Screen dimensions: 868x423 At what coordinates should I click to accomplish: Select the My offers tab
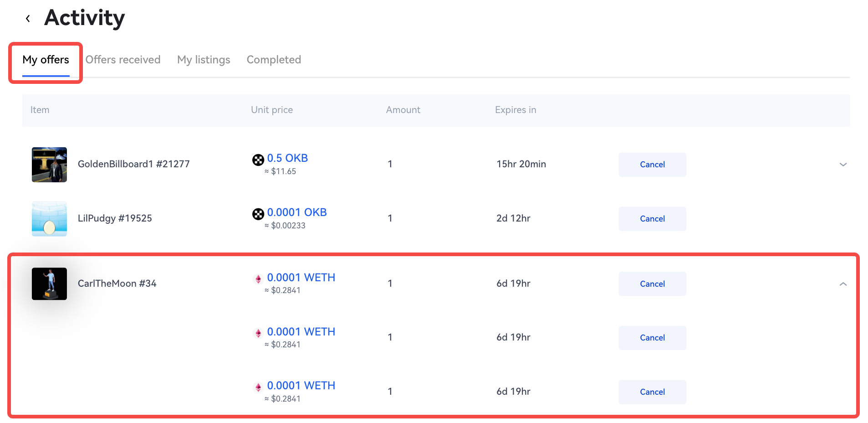(x=46, y=60)
